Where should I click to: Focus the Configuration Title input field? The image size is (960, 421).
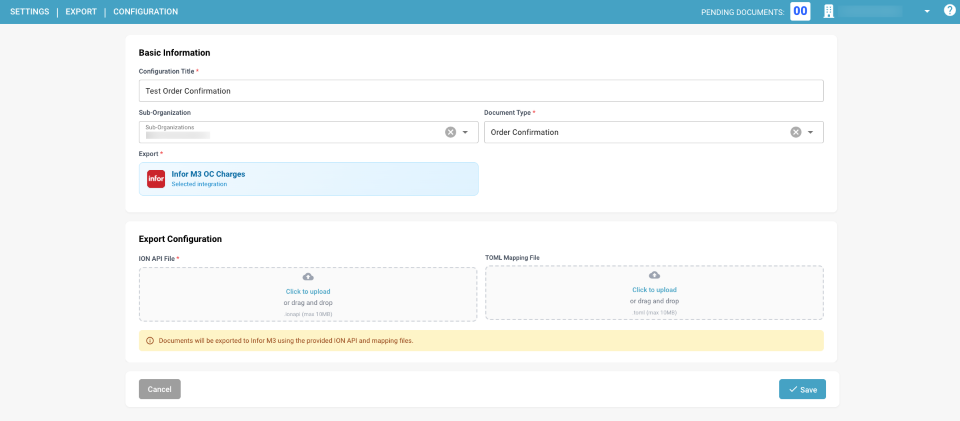click(x=480, y=91)
